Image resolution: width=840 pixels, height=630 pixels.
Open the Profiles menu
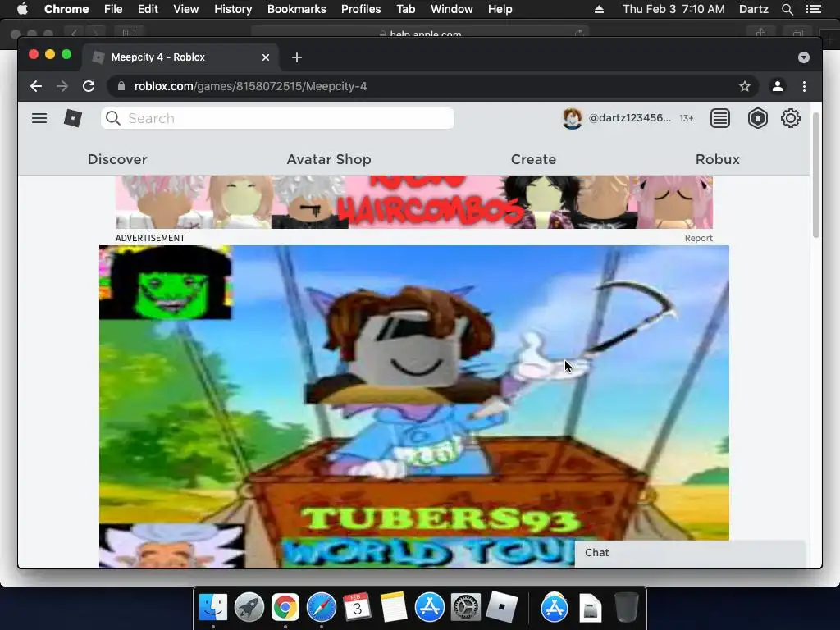click(361, 9)
